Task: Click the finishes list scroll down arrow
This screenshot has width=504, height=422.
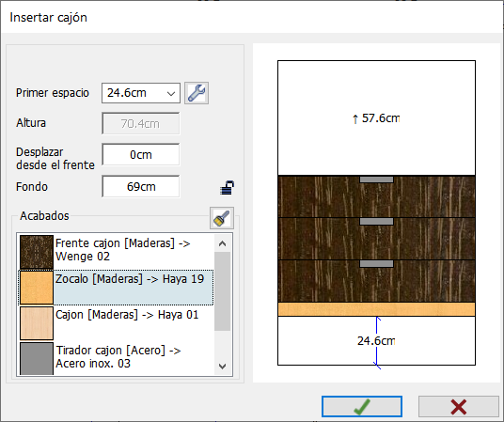Action: 222,366
